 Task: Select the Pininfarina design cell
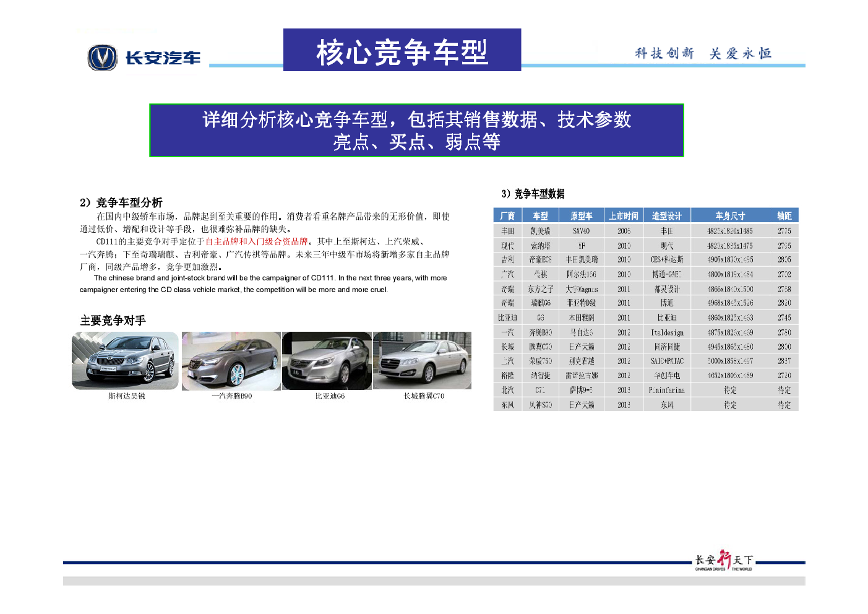pyautogui.click(x=667, y=390)
